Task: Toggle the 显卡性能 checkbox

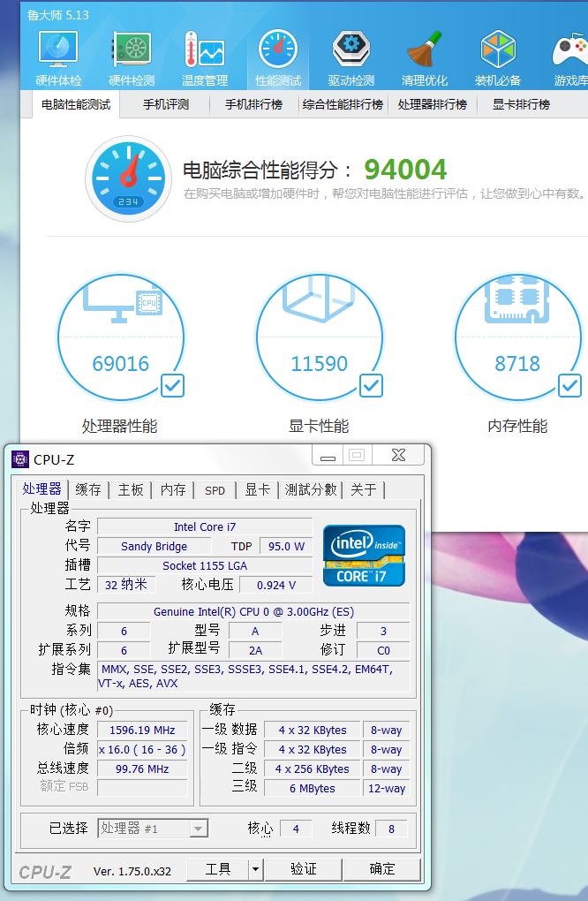Action: (x=371, y=385)
